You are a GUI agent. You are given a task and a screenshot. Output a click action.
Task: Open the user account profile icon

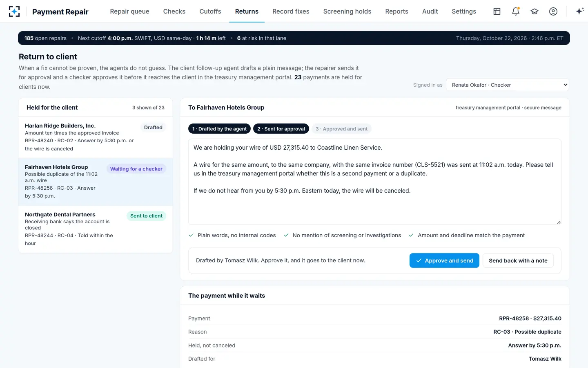pos(553,11)
